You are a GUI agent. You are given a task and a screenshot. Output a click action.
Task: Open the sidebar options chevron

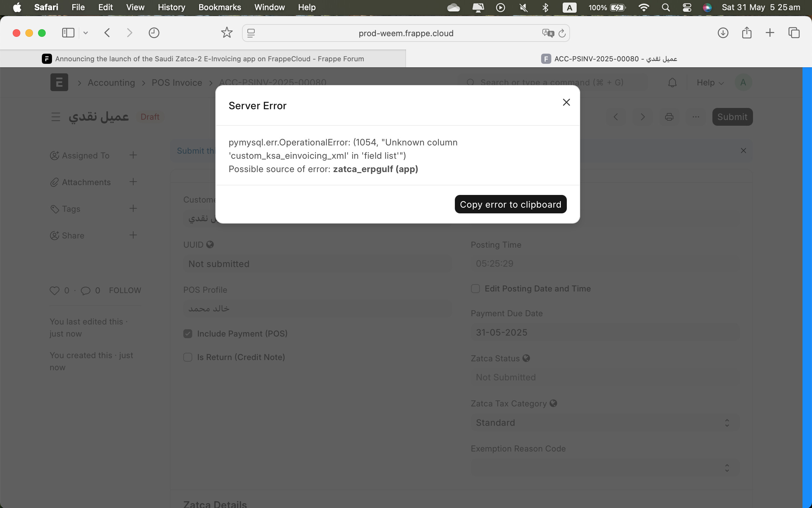[86, 33]
